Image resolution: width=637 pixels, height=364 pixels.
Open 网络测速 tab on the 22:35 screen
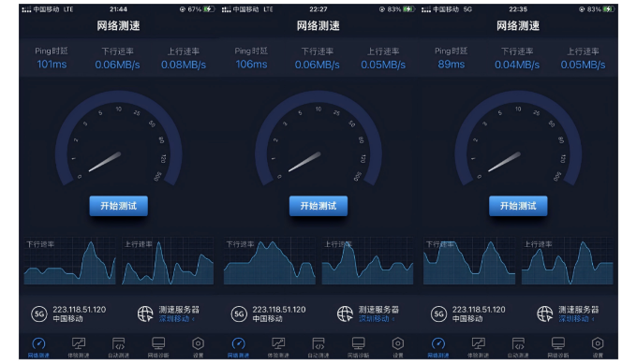pyautogui.click(x=438, y=347)
